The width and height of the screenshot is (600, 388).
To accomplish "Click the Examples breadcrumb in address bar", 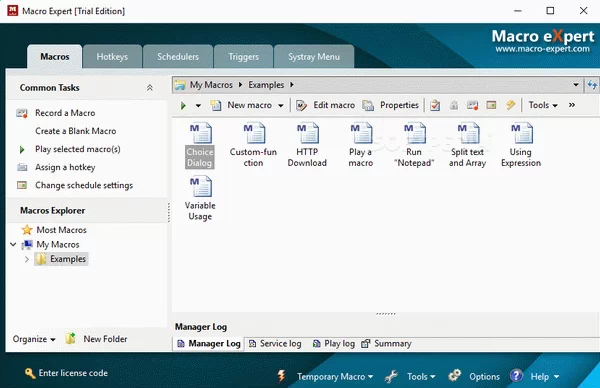I will 266,85.
